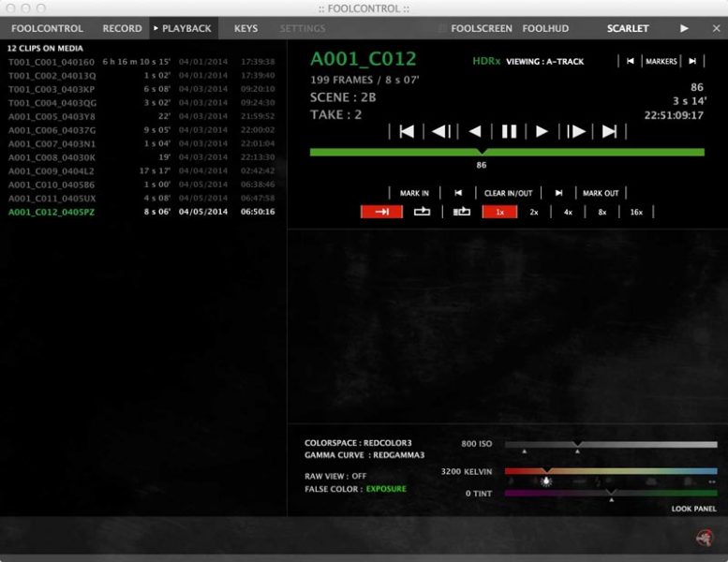Open the KEYS tab
Image resolution: width=728 pixels, height=562 pixels.
click(245, 28)
